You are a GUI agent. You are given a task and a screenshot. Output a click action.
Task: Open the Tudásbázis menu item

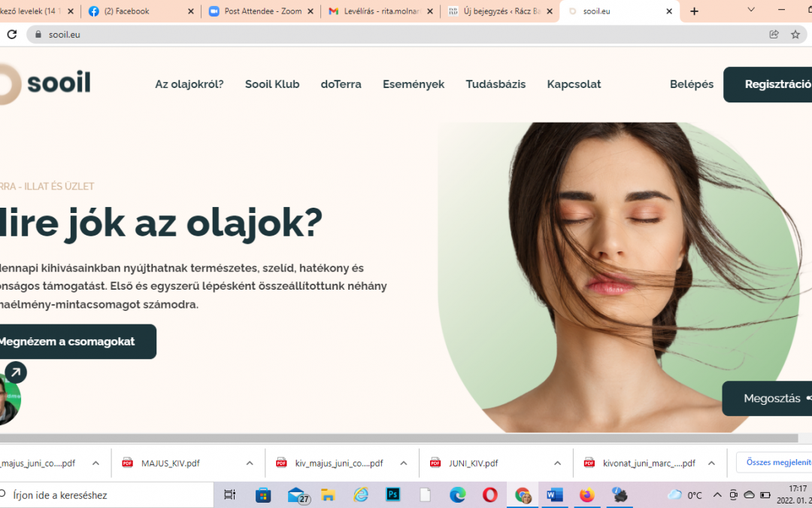[x=495, y=84]
